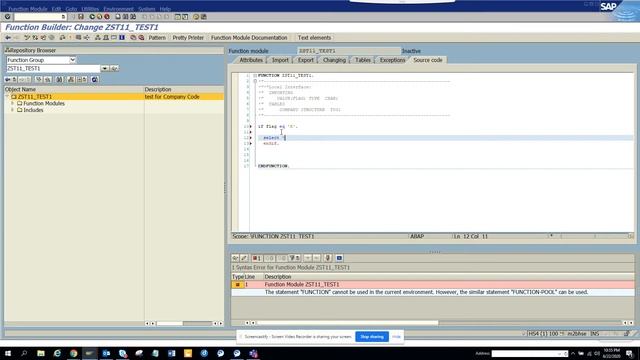Click the Display object glasses icon beside ZST11_TEST1
The height and width of the screenshot is (360, 640).
(x=114, y=68)
